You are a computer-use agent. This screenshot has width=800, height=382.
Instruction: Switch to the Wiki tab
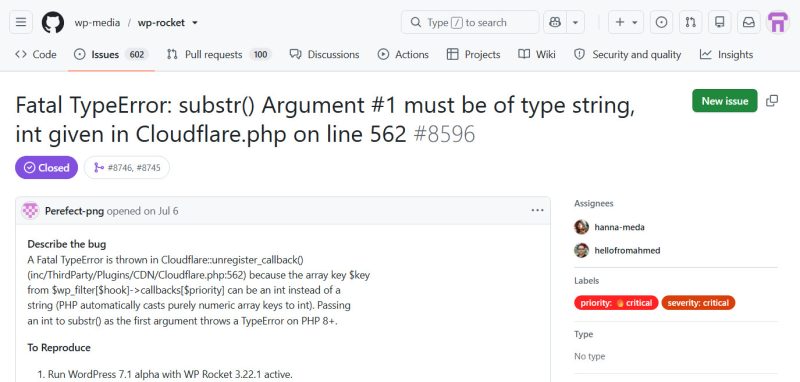pyautogui.click(x=537, y=55)
